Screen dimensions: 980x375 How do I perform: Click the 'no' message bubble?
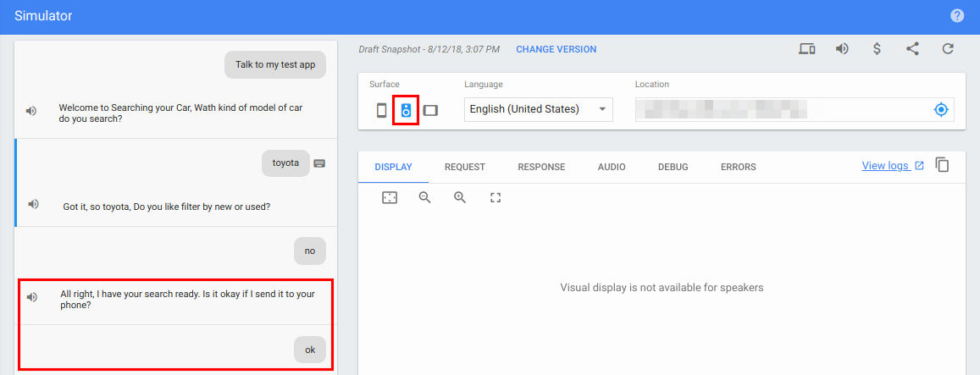310,251
